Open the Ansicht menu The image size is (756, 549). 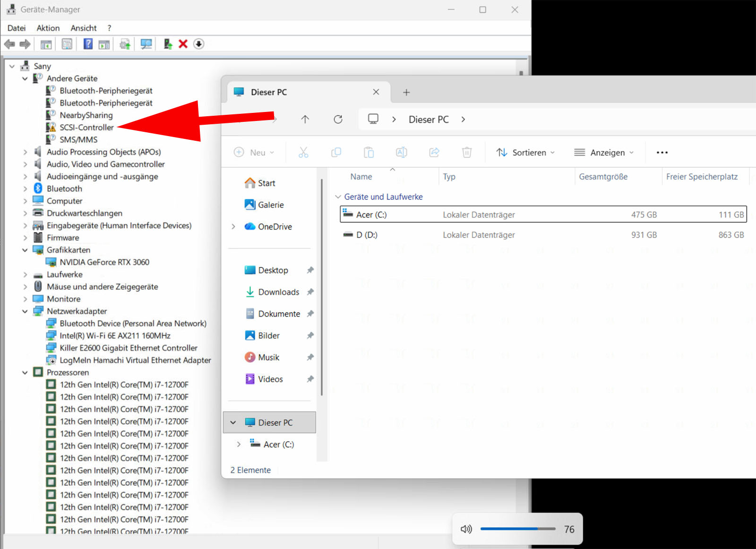point(84,28)
